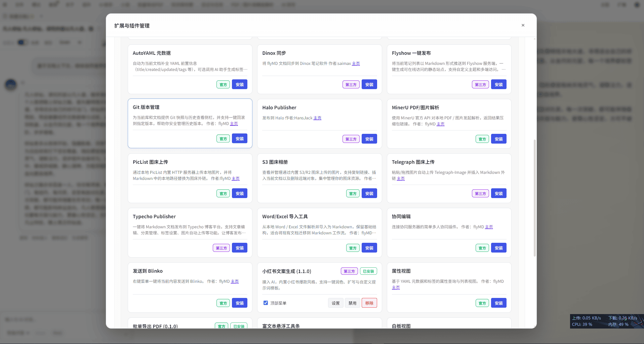Screen dimensions: 644x344
Task: Install the Halo Publisher plugin
Action: (x=369, y=139)
